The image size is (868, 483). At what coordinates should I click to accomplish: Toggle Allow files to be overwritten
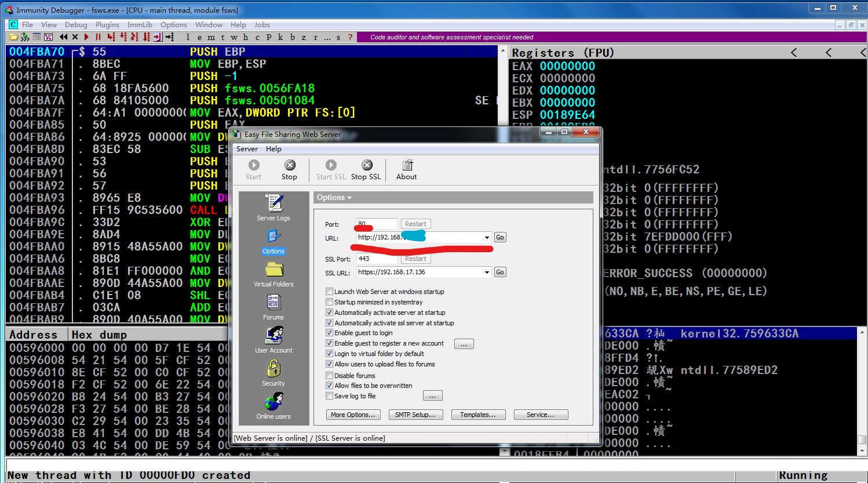329,386
